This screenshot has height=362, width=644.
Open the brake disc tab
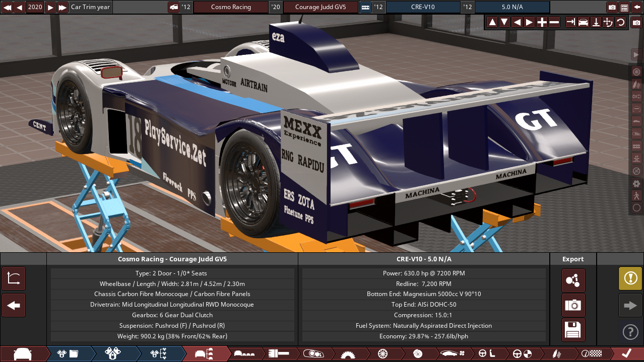417,354
